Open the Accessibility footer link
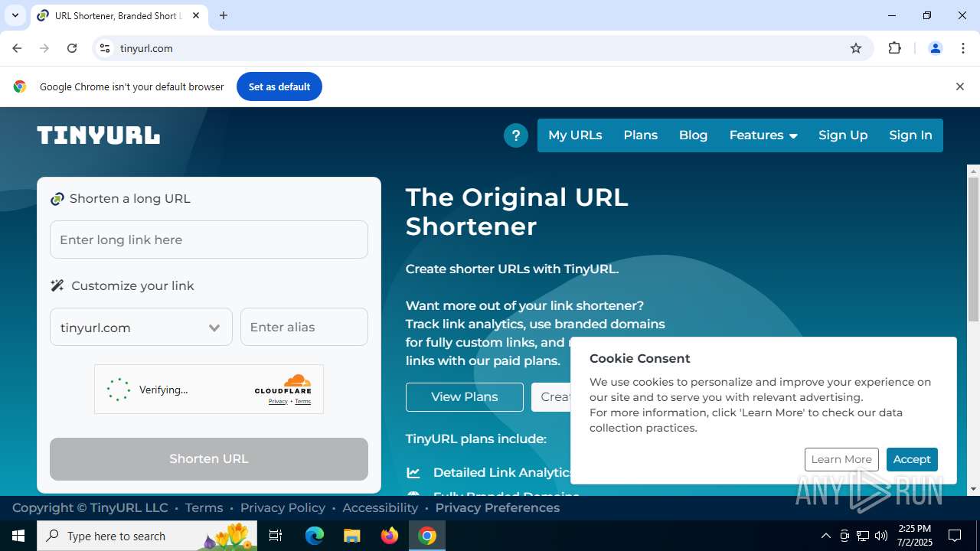This screenshot has height=551, width=980. coord(380,508)
